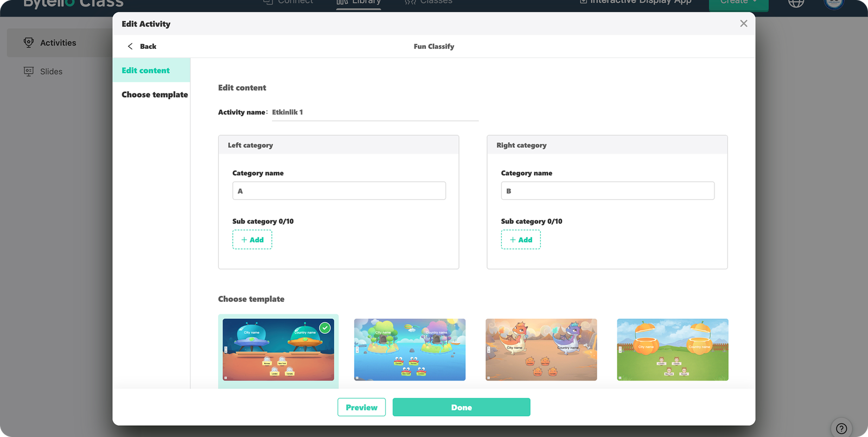Expand the Create dropdown button
The image size is (868, 437).
[738, 3]
